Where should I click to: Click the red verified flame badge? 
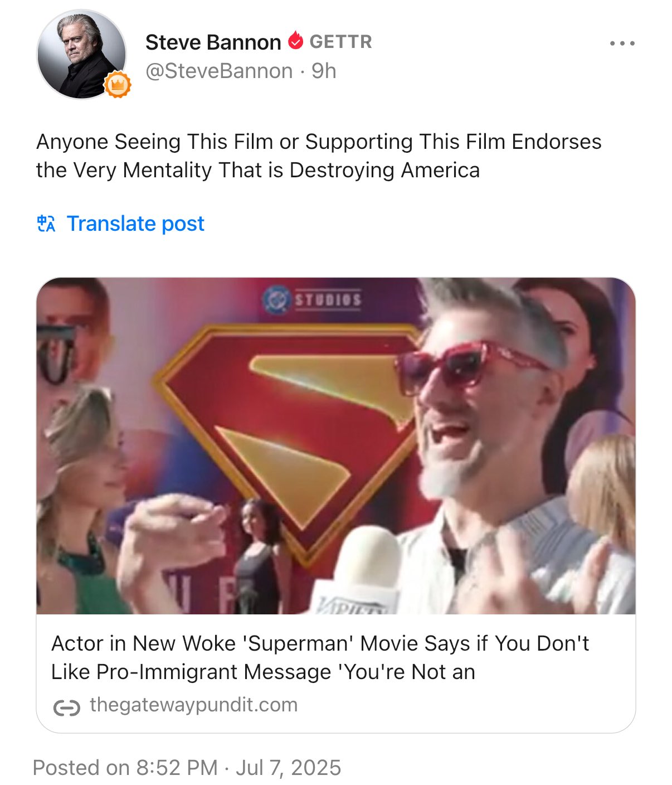295,41
